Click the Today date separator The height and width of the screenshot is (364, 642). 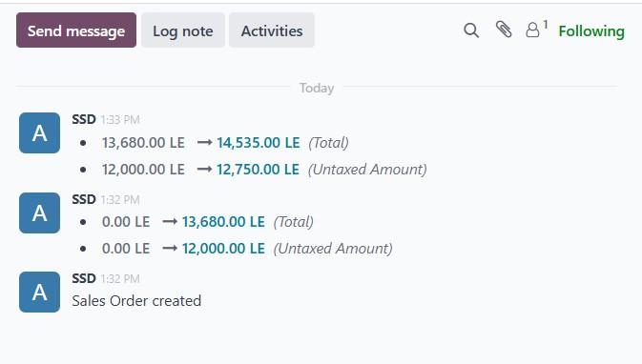(317, 88)
